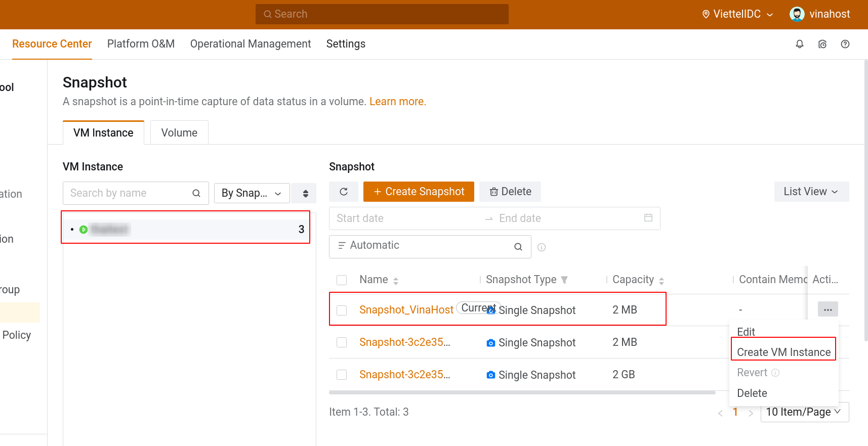Viewport: 868px width, 446px height.
Task: Click the Snapshot Type filter funnel icon
Action: point(564,280)
